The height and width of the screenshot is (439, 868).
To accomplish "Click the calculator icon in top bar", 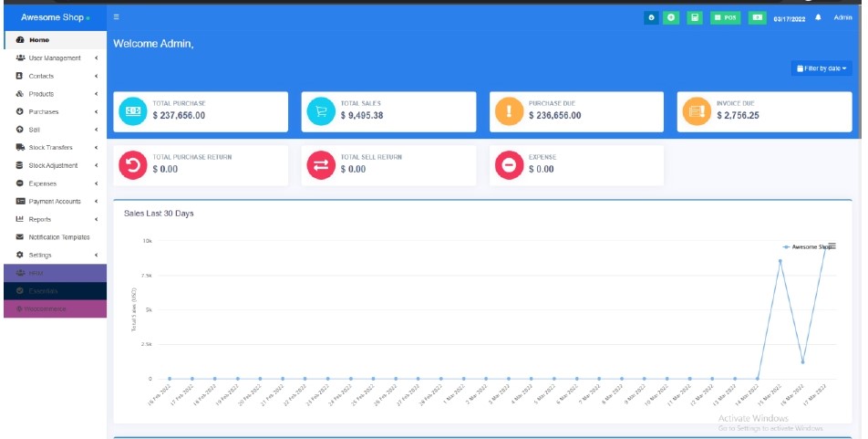I will pos(695,17).
